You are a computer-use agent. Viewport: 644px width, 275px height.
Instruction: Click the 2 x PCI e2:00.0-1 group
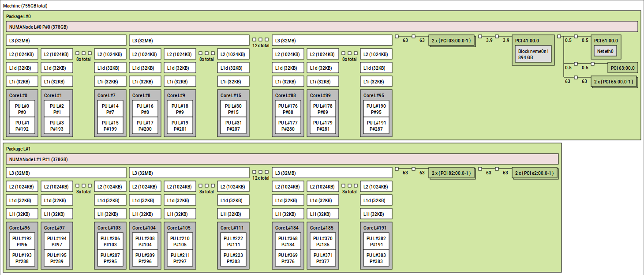pos(534,173)
